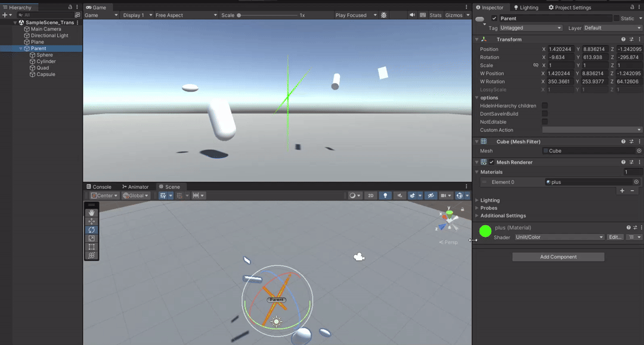Select the Scale tool in Scene overlay

point(91,239)
